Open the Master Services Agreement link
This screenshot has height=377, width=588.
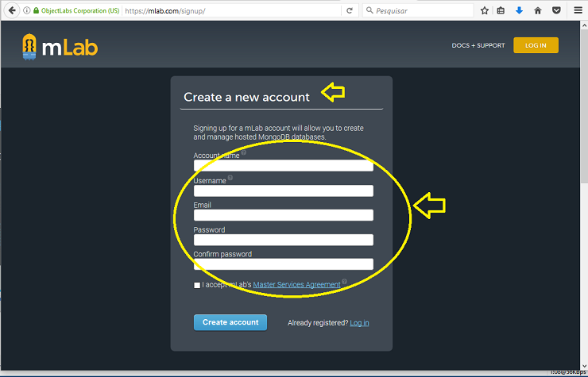point(296,285)
